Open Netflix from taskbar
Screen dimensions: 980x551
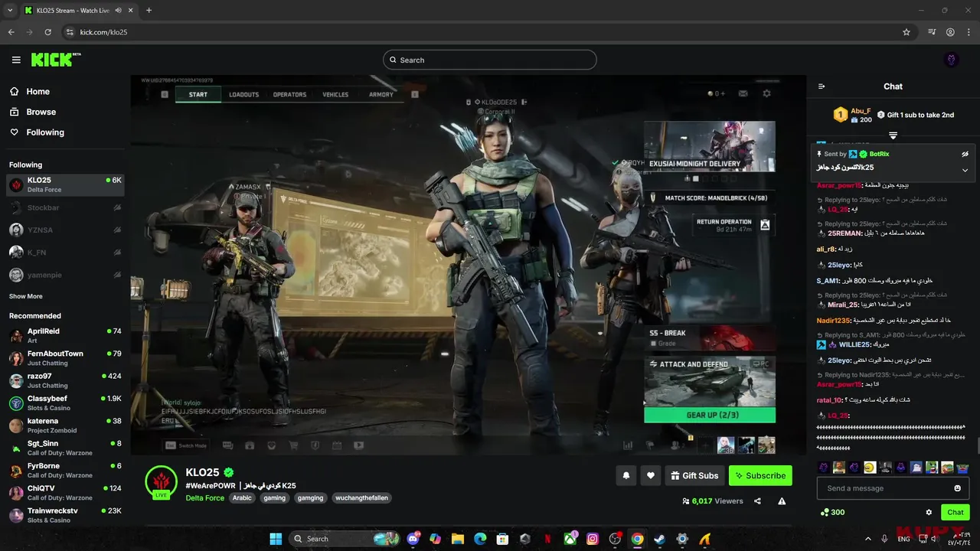pyautogui.click(x=547, y=539)
